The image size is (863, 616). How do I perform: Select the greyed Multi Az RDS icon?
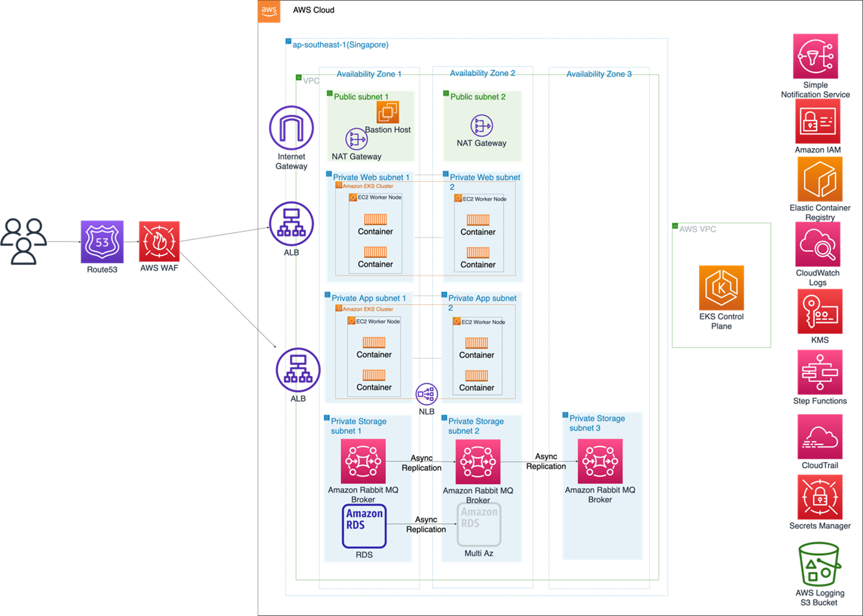pyautogui.click(x=479, y=525)
